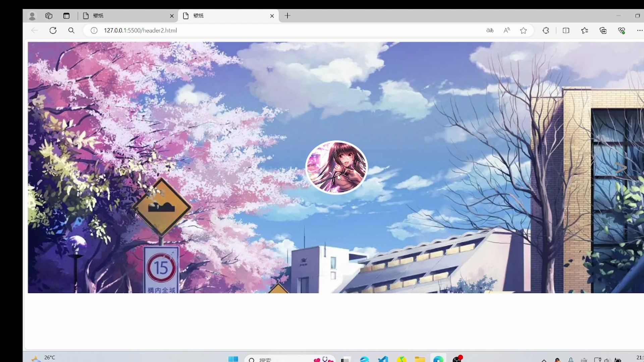
Task: Open the Extensions puzzle icon
Action: click(x=546, y=31)
